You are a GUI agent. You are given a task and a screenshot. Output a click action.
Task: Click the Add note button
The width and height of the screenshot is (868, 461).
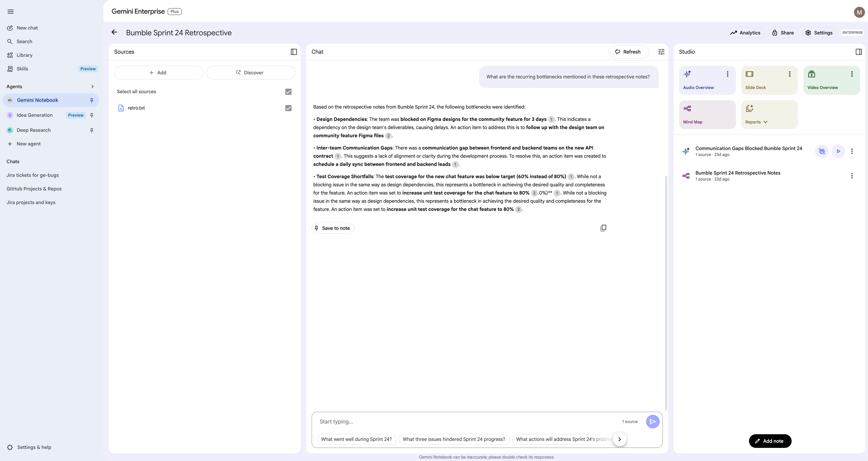pos(770,441)
